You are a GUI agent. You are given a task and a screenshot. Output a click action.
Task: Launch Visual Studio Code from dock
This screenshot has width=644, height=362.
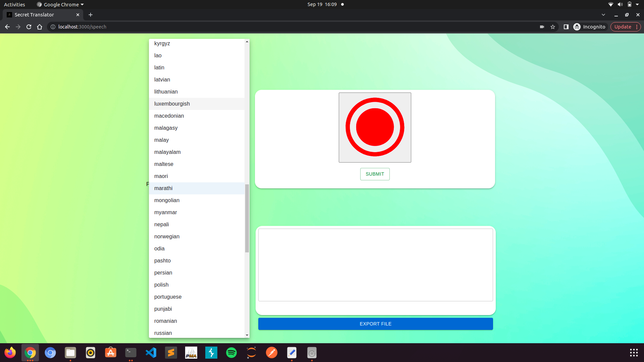pyautogui.click(x=151, y=353)
